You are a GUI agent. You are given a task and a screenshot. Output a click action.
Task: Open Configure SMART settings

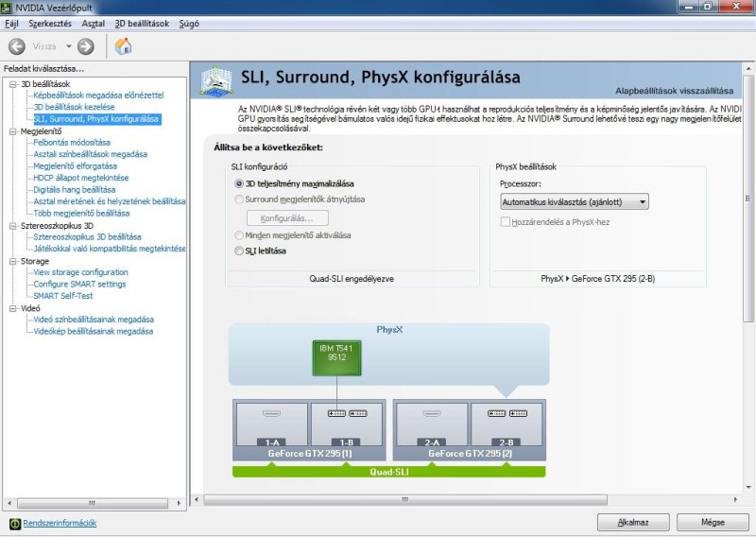(79, 285)
